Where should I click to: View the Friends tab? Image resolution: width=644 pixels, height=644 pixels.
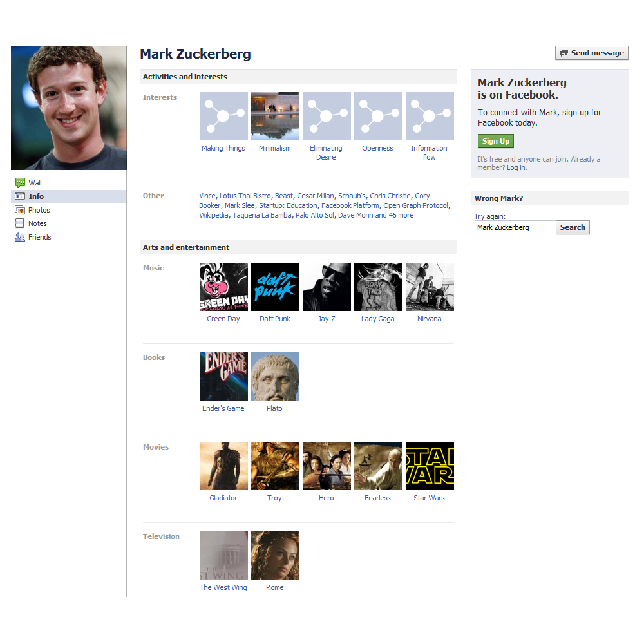coord(69,237)
